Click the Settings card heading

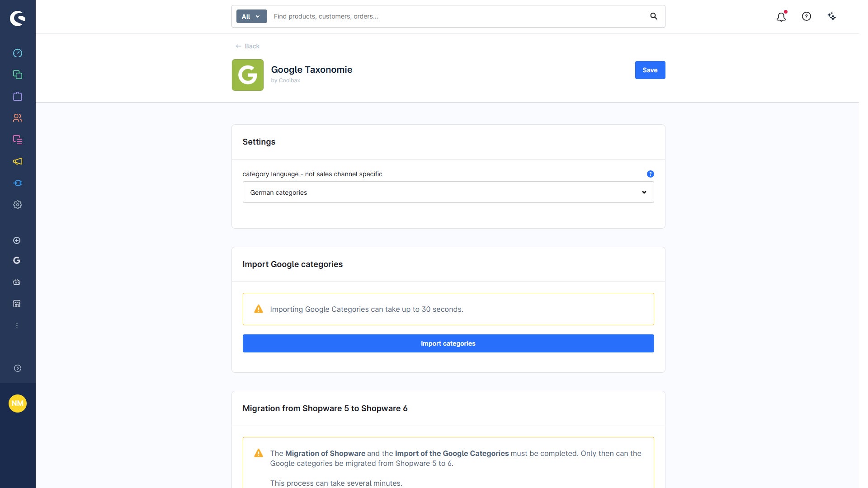pyautogui.click(x=259, y=142)
